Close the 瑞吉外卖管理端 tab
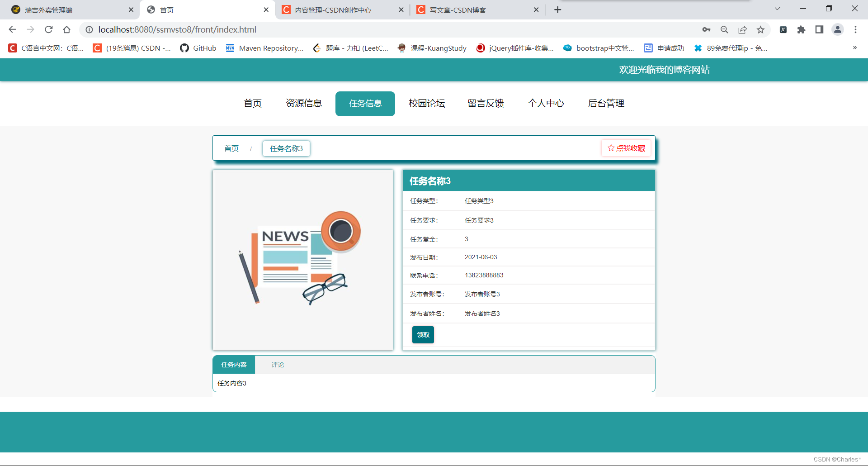The height and width of the screenshot is (466, 868). [131, 10]
